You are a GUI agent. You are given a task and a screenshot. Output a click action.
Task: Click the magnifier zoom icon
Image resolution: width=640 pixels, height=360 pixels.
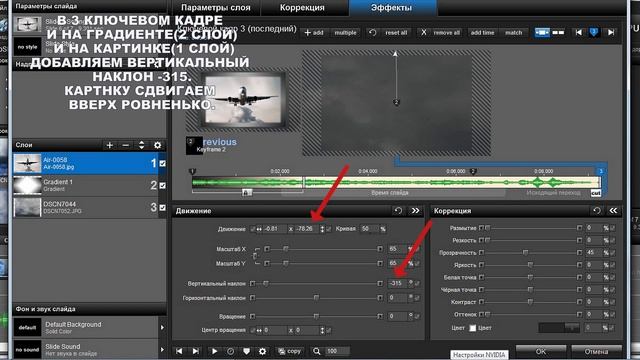click(x=317, y=351)
